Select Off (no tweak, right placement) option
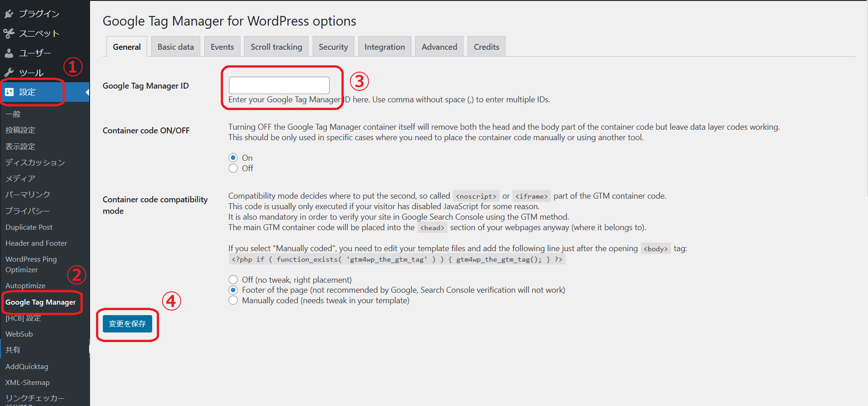This screenshot has height=406, width=868. click(233, 279)
